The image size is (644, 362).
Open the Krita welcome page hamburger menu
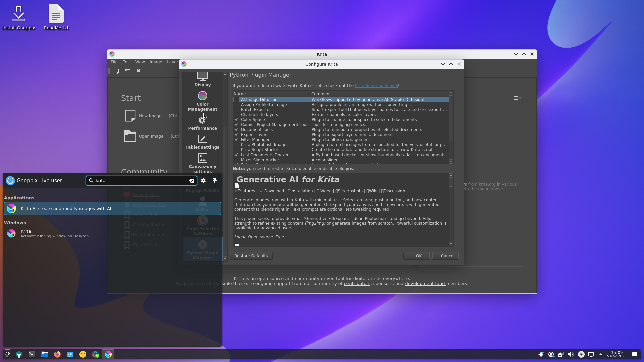pos(517,98)
